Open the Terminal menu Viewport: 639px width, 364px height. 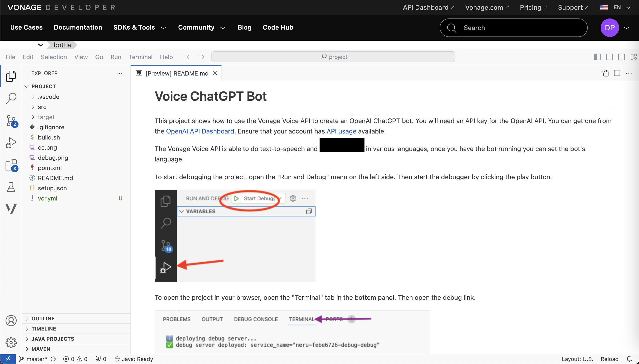click(141, 57)
